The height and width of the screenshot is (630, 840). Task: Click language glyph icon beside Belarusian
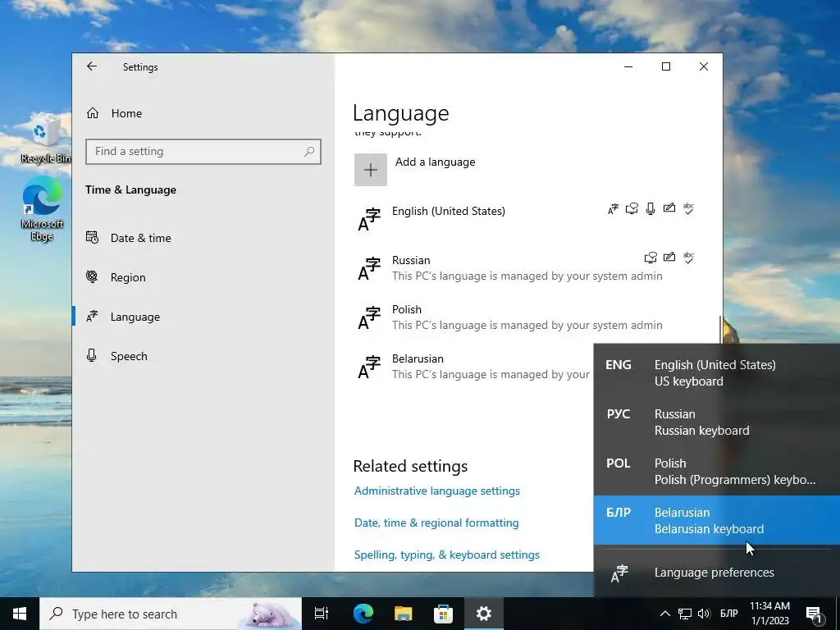tap(369, 367)
